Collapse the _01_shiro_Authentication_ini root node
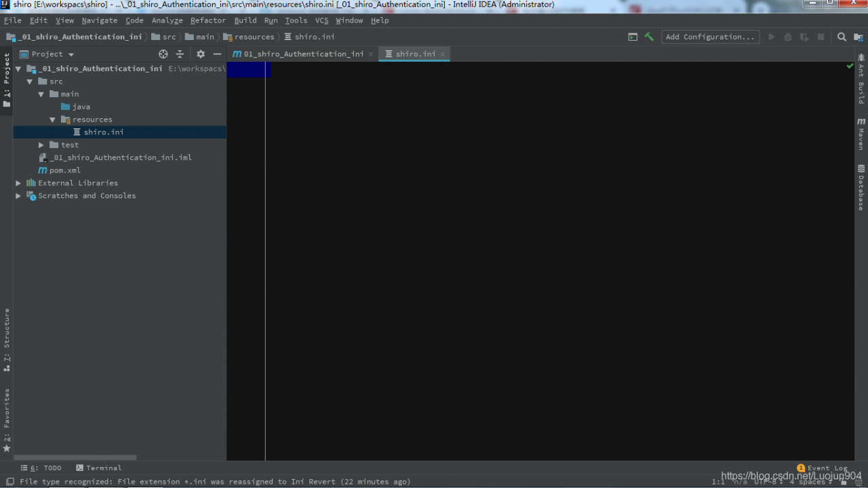The height and width of the screenshot is (488, 868). click(x=18, y=69)
